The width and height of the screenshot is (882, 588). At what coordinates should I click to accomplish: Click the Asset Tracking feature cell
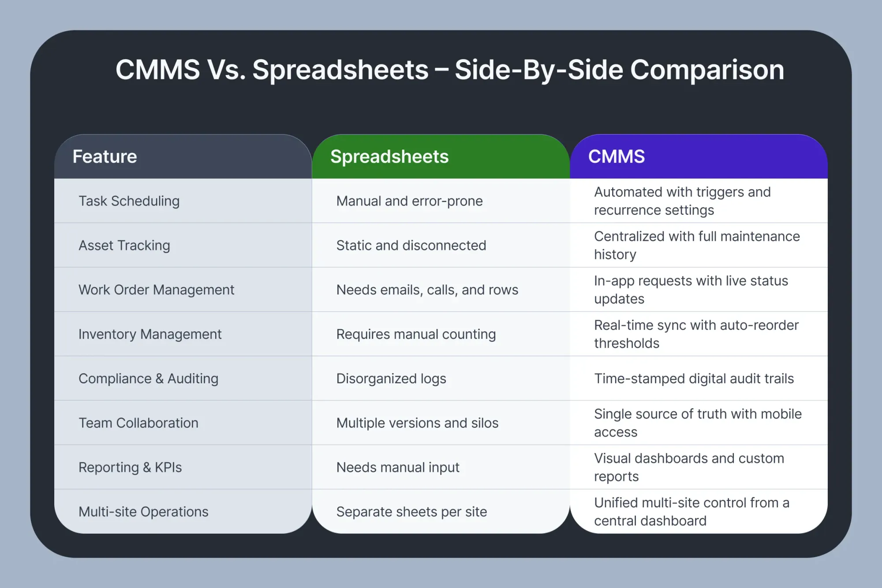183,245
